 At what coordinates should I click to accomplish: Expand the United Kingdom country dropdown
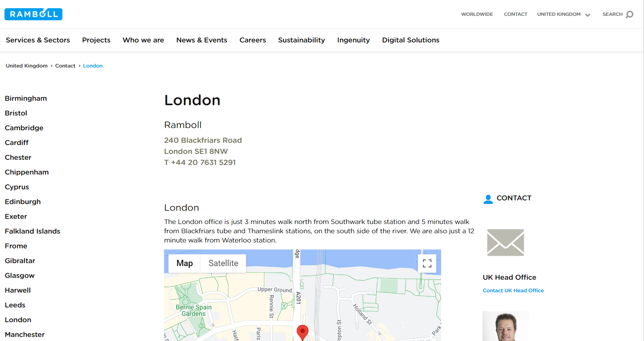563,14
